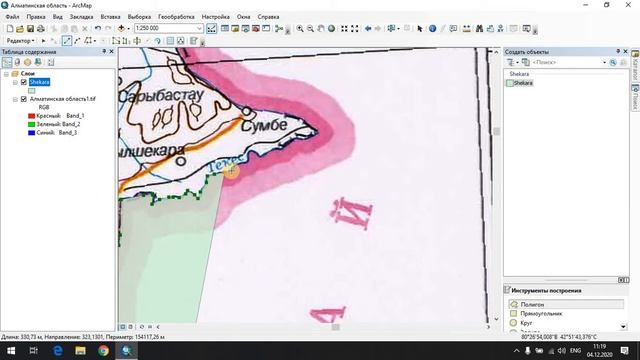Select the Edit tool arrow in Editor toolbar

tap(44, 41)
